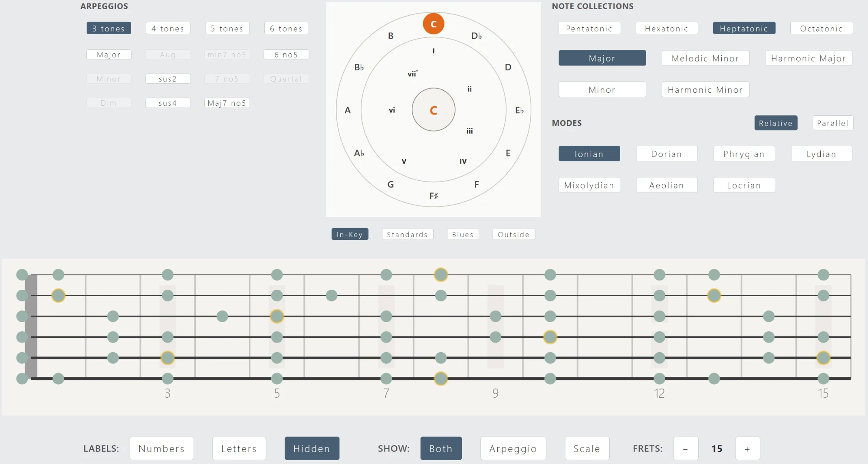Click the orange C root on the wheel
The height and width of the screenshot is (464, 868).
click(x=434, y=24)
